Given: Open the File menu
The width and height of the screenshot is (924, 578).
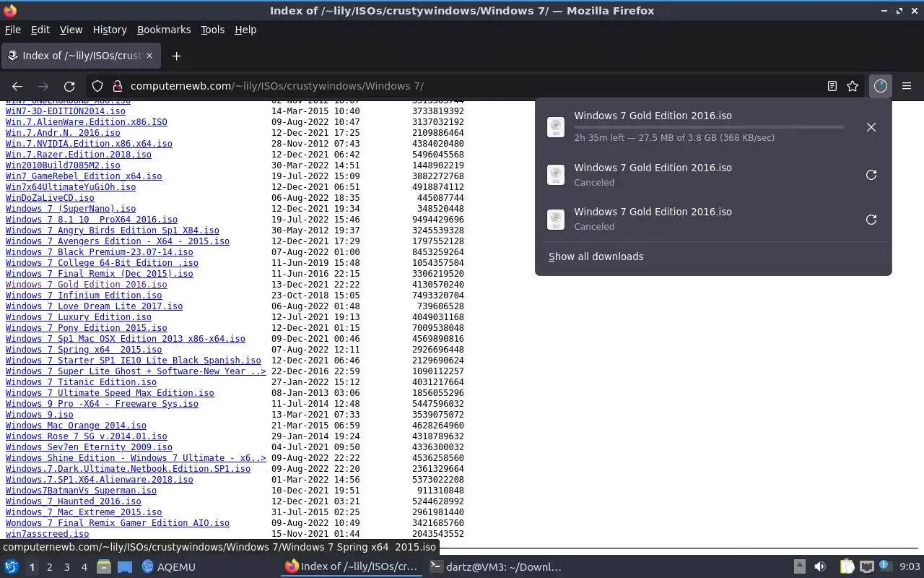Looking at the screenshot, I should click(13, 30).
